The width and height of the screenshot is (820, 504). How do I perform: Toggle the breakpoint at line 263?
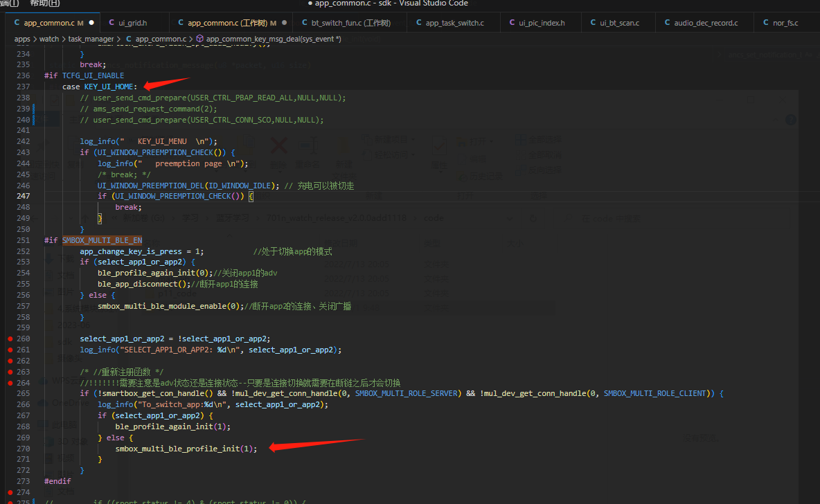pos(10,372)
